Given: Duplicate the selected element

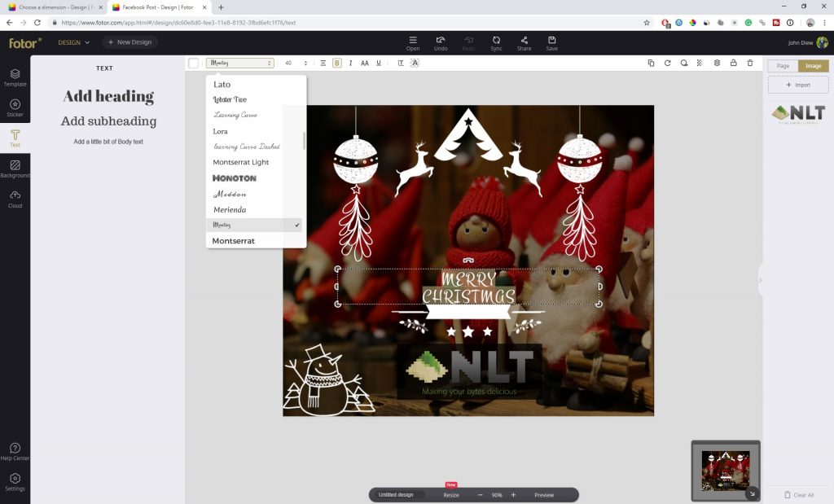Looking at the screenshot, I should tap(651, 63).
